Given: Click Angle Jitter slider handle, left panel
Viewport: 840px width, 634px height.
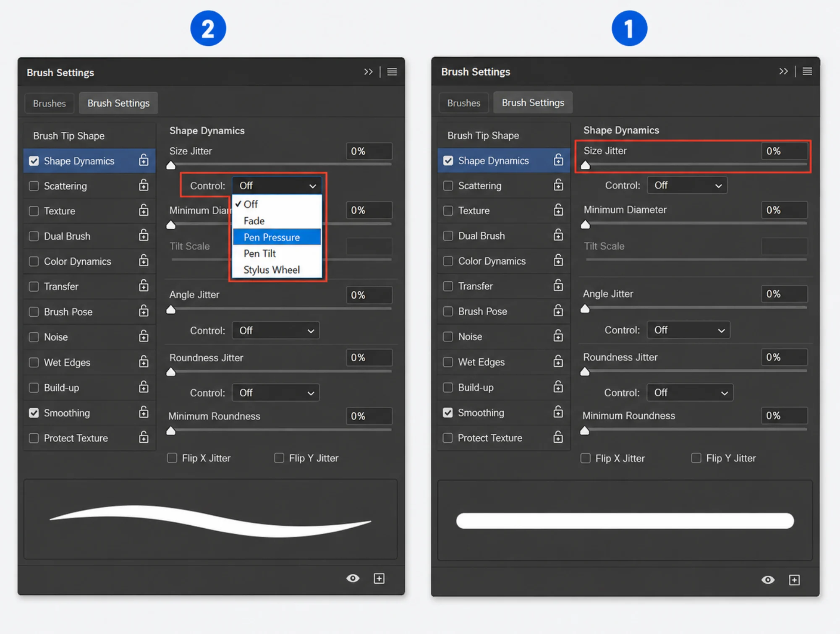Looking at the screenshot, I should pyautogui.click(x=171, y=310).
